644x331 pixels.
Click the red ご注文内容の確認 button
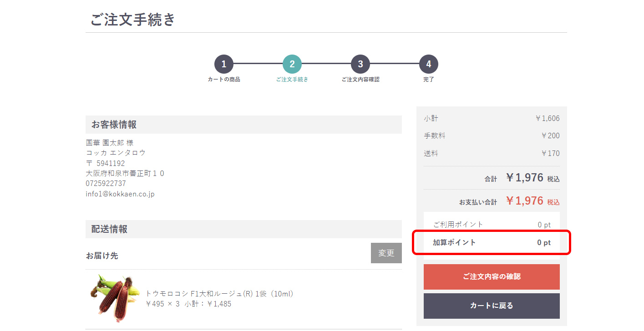click(x=492, y=276)
